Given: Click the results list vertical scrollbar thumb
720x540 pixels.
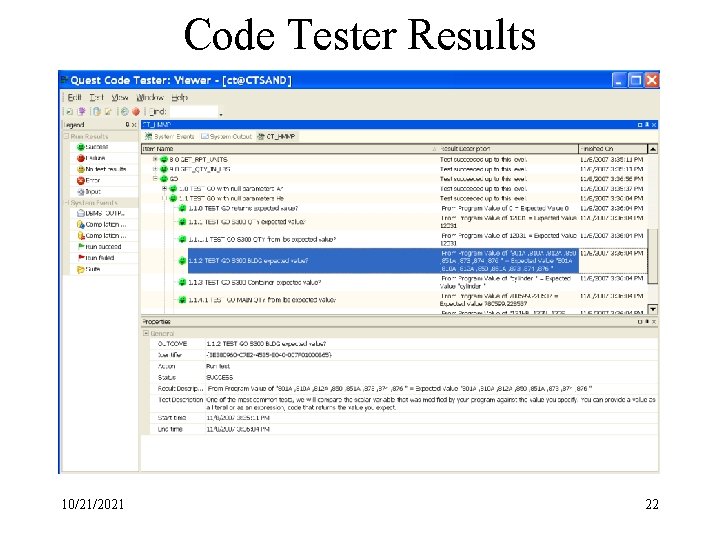Looking at the screenshot, I should click(x=652, y=256).
